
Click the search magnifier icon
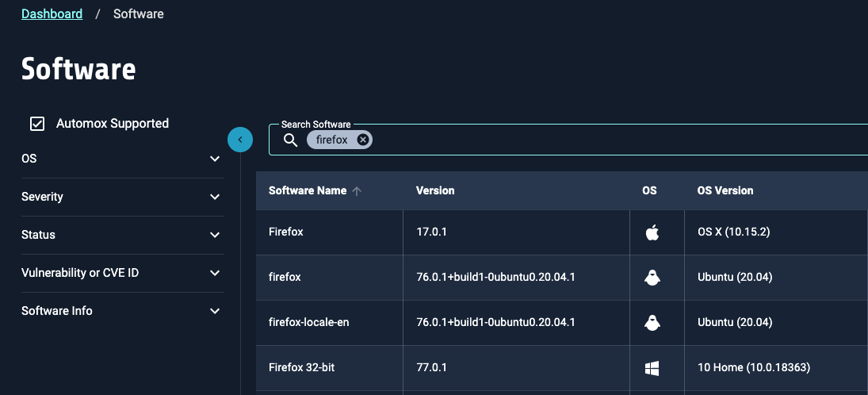(x=291, y=140)
